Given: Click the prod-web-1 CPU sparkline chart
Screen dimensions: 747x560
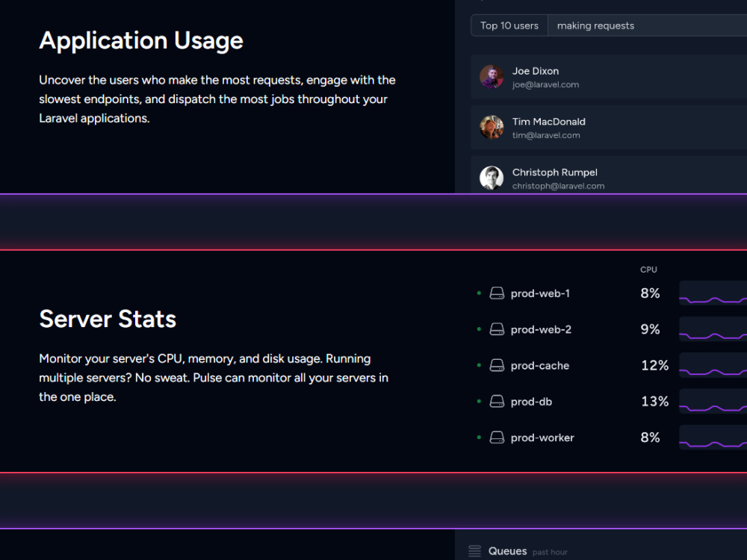Looking at the screenshot, I should [x=713, y=293].
